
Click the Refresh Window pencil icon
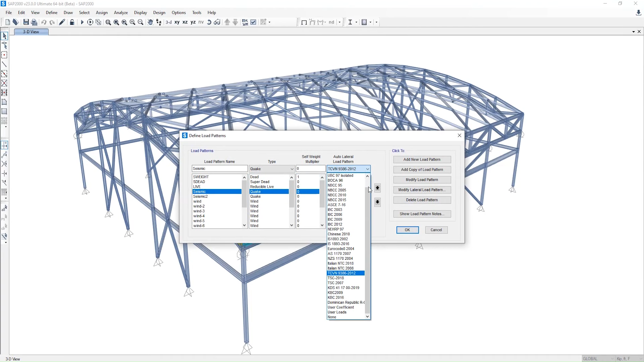(62, 22)
